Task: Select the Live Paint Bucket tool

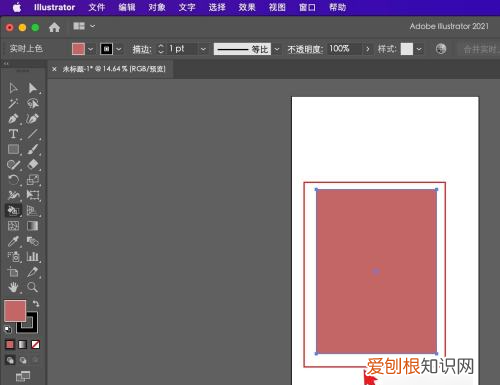Action: point(13,210)
